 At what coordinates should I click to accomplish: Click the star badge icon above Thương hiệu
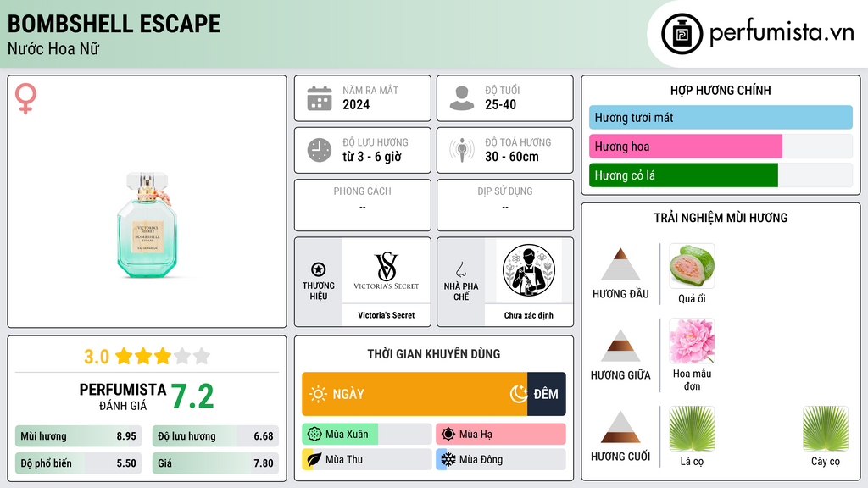[319, 269]
